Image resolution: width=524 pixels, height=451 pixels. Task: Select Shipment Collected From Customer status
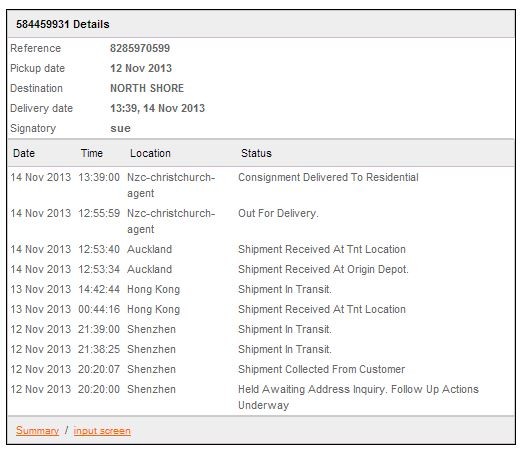point(321,369)
